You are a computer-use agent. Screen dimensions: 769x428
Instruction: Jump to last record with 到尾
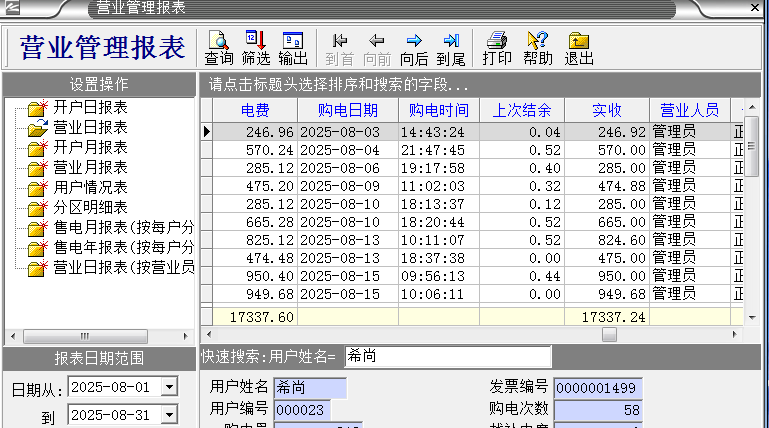451,47
